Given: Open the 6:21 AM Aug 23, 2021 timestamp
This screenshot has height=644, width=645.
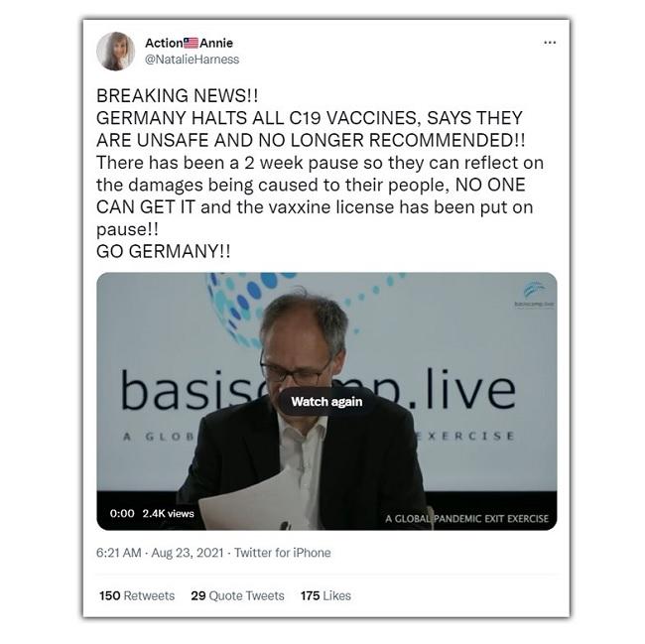Looking at the screenshot, I should pos(160,553).
